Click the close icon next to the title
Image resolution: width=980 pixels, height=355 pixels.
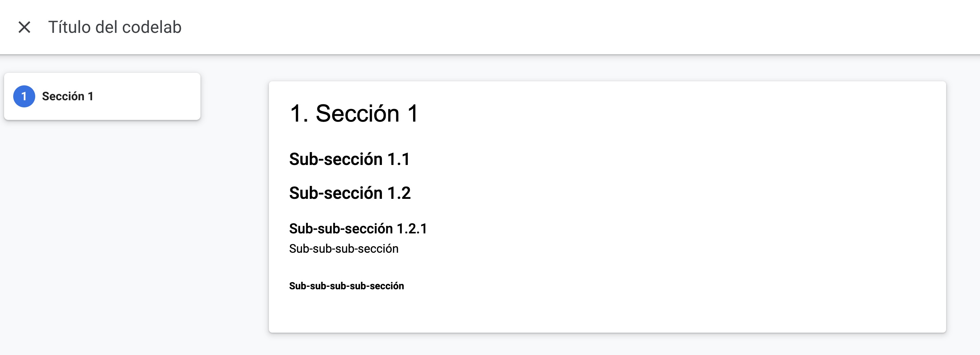click(24, 27)
